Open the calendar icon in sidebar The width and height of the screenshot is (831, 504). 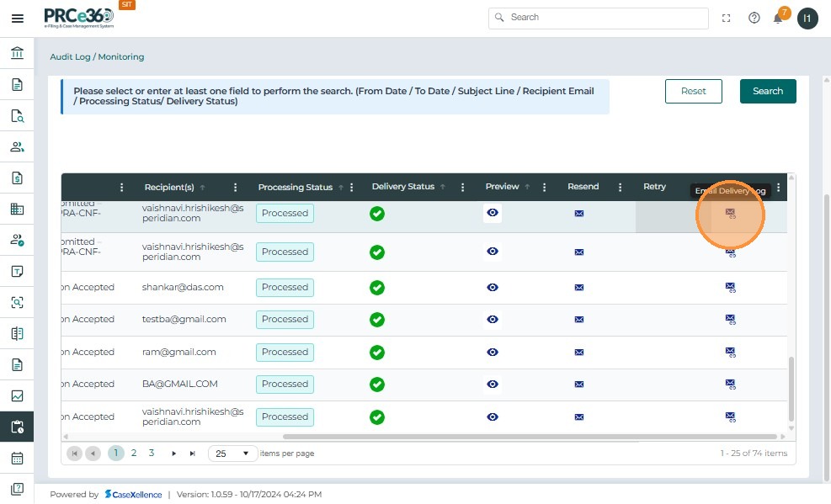17,459
